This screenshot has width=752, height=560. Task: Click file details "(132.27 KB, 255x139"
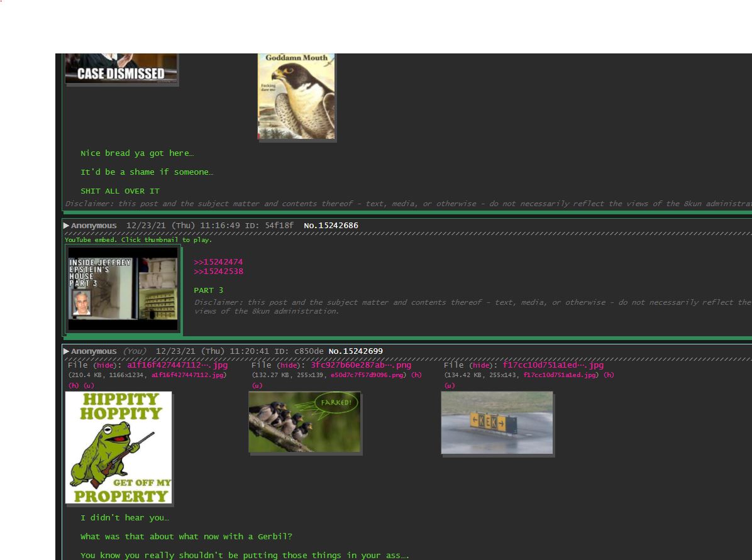coord(288,375)
